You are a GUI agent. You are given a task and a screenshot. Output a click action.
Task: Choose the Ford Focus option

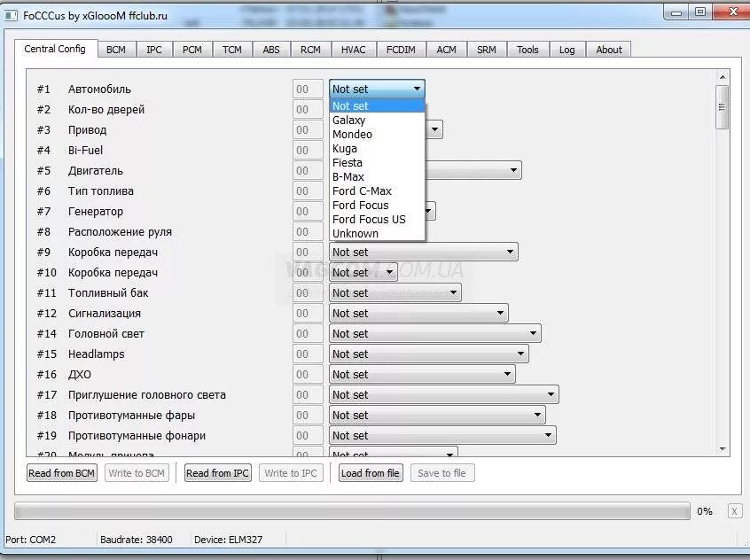point(377,206)
